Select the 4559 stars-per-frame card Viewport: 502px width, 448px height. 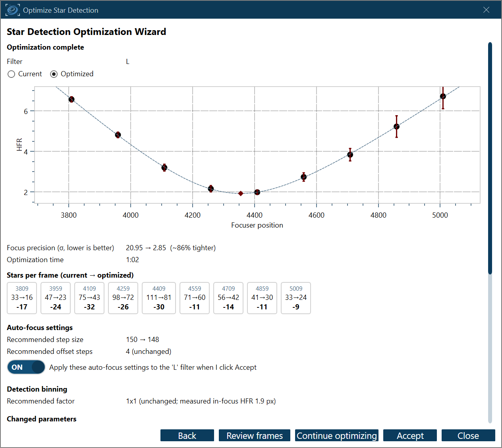point(195,298)
